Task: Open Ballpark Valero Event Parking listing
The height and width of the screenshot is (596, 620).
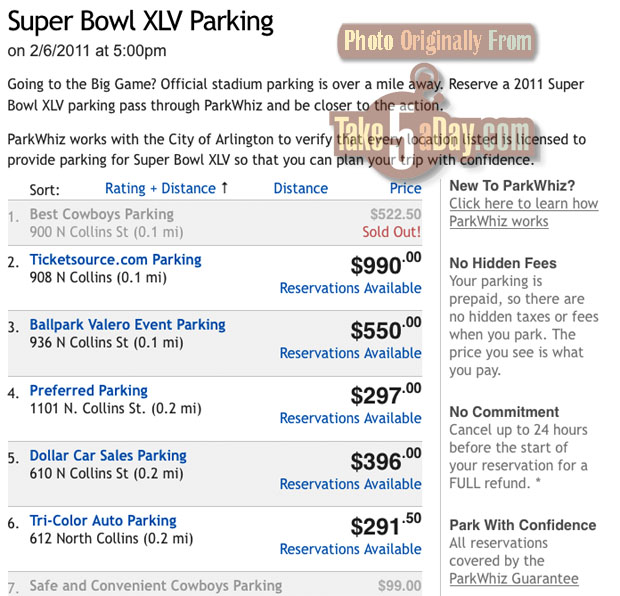Action: point(127,325)
